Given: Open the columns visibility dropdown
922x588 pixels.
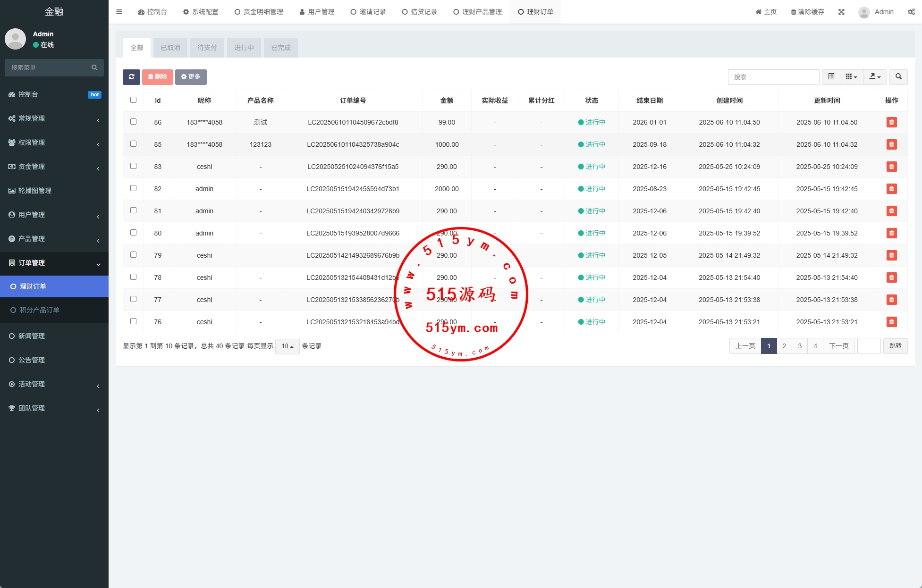Looking at the screenshot, I should 851,77.
